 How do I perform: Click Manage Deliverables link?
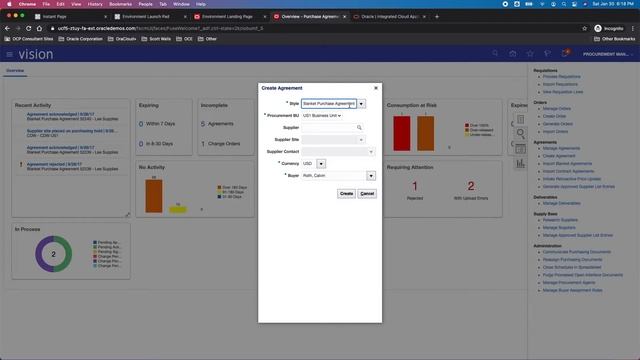[561, 203]
